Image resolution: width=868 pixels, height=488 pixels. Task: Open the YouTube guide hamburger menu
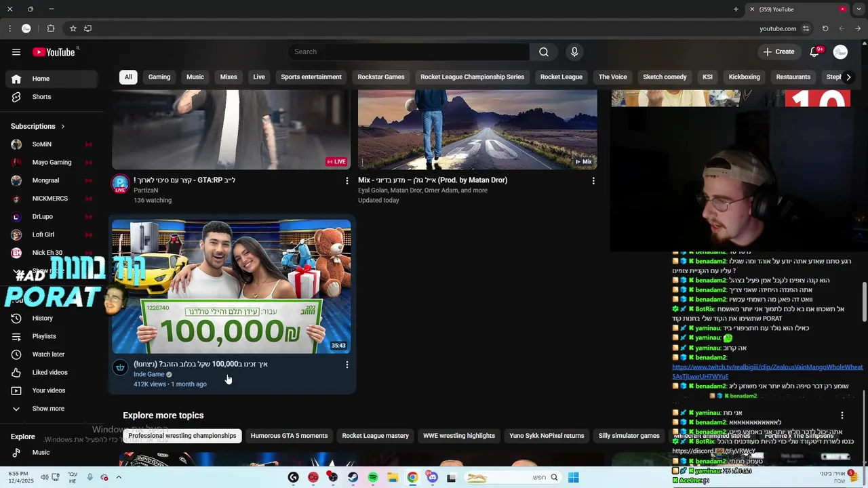(x=16, y=52)
